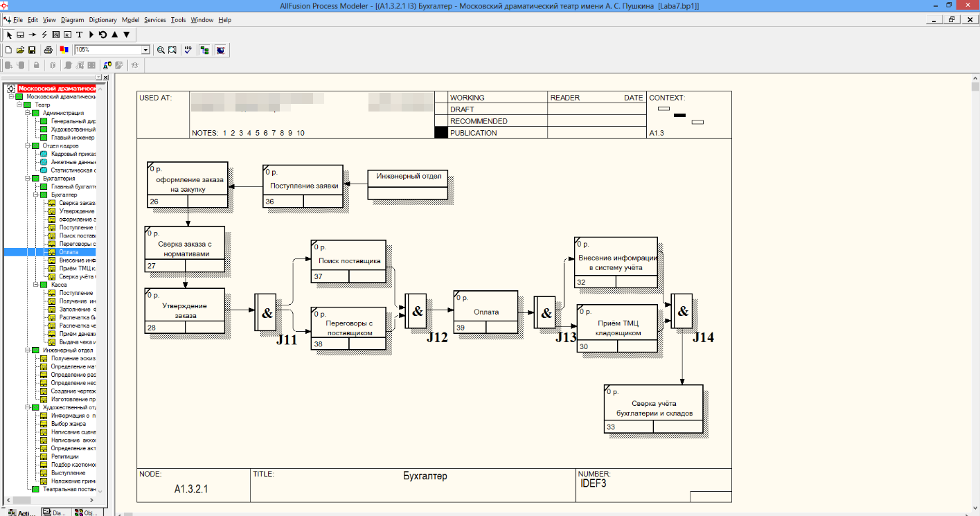The height and width of the screenshot is (516, 980).
Task: Open the Tools menu
Action: pyautogui.click(x=179, y=20)
